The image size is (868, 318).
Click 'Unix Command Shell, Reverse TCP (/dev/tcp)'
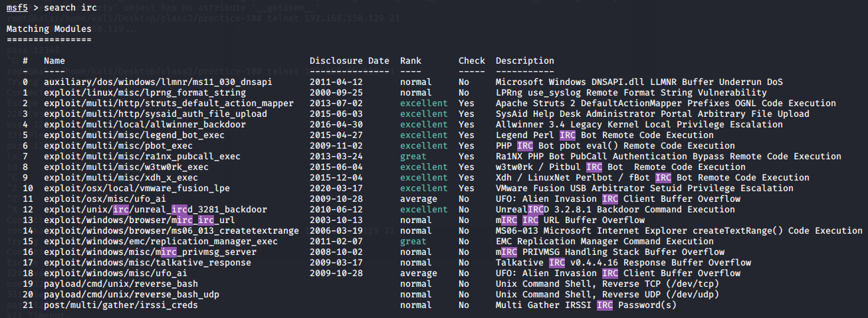607,284
